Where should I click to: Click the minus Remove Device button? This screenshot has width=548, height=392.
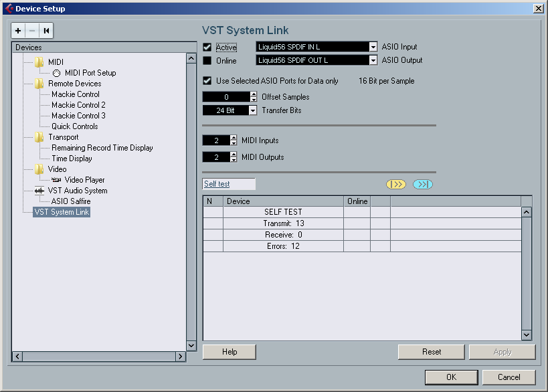(32, 31)
